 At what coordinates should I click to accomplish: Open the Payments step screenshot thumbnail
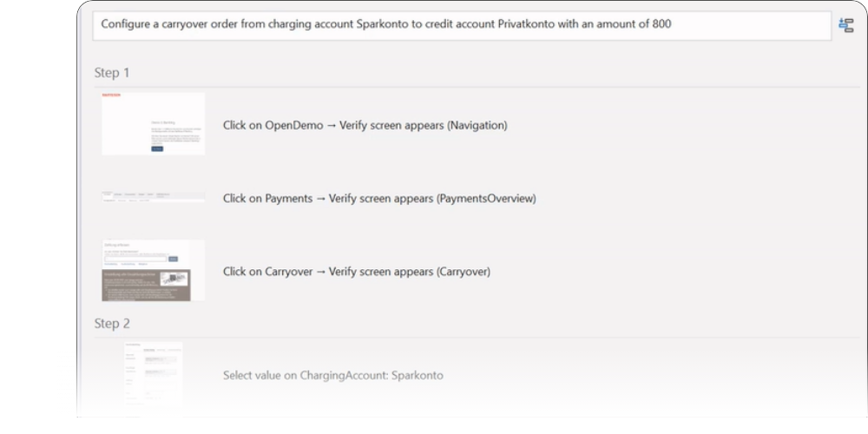click(x=153, y=198)
